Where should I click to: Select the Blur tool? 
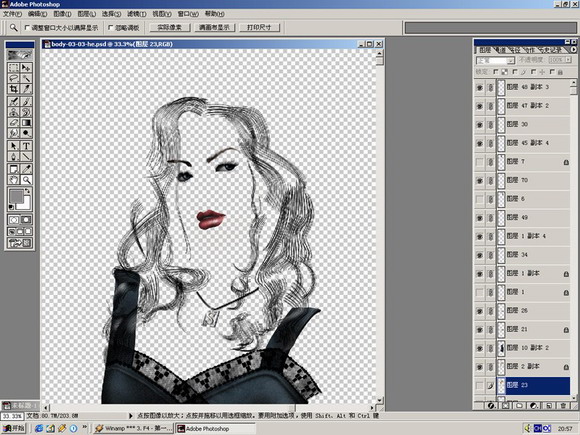point(14,133)
